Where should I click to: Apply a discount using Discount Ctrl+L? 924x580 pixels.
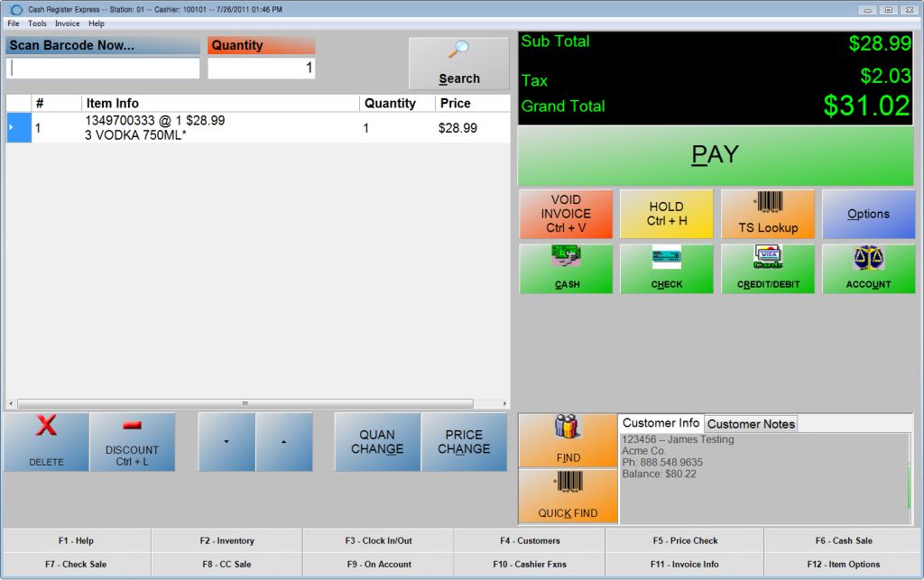pyautogui.click(x=132, y=442)
